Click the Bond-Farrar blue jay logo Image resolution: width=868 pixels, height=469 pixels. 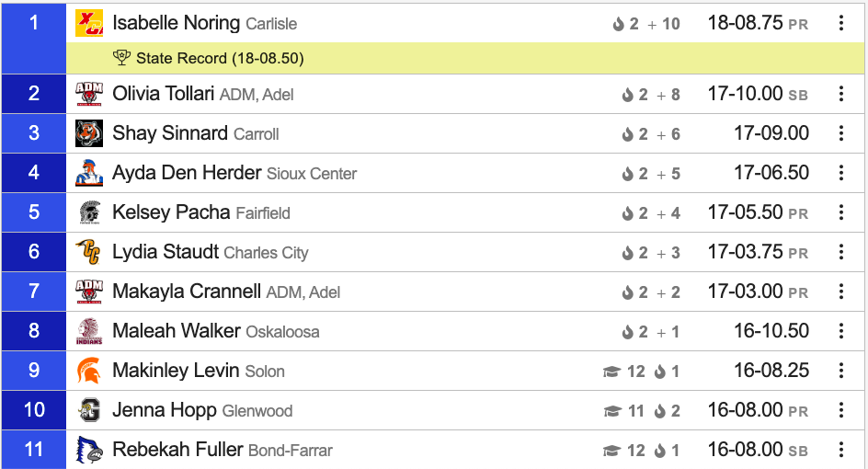coord(89,450)
